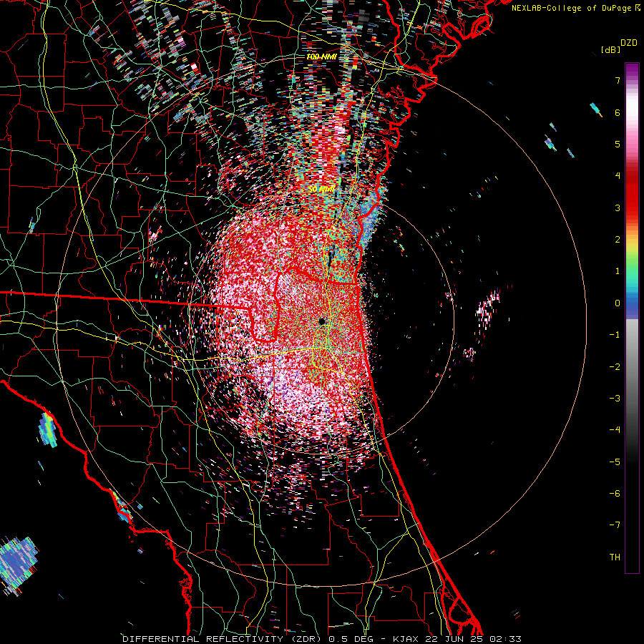This screenshot has height=644, width=644.
Task: Click the scale value 7
Action: pos(618,80)
